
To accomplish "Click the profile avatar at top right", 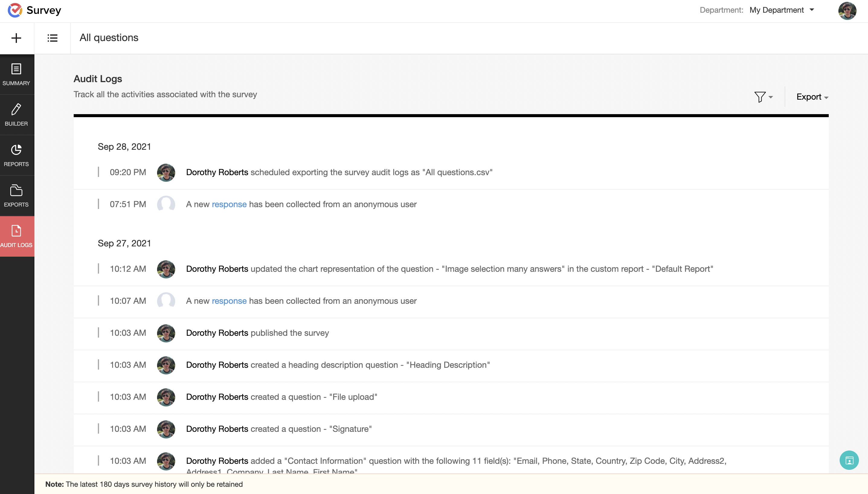I will click(847, 11).
